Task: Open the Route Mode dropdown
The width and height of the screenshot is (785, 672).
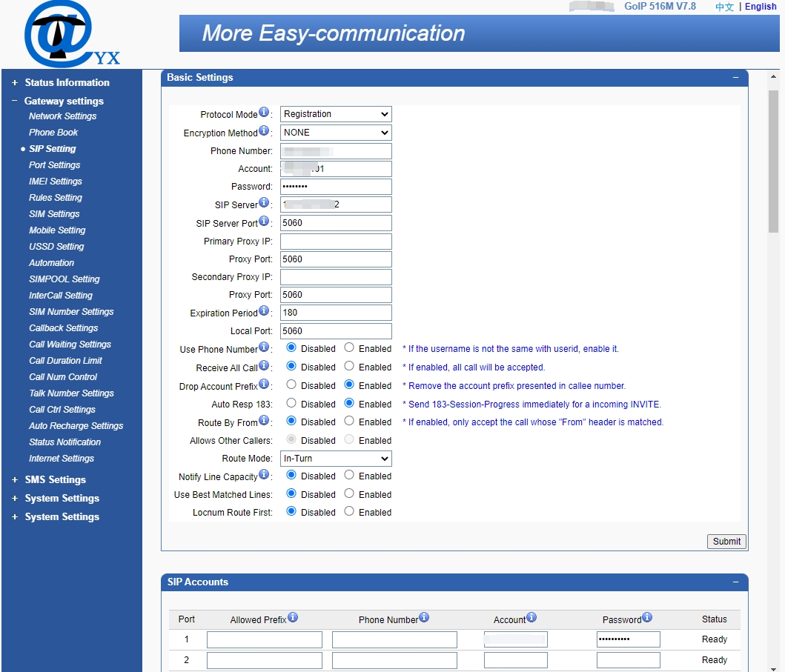Action: [x=335, y=458]
